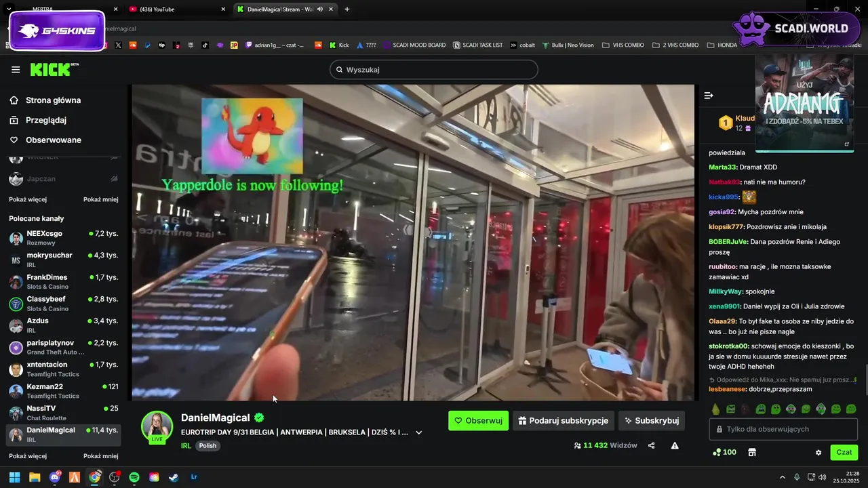This screenshot has width=868, height=488.
Task: Click the Subskrybuj button
Action: tap(652, 420)
